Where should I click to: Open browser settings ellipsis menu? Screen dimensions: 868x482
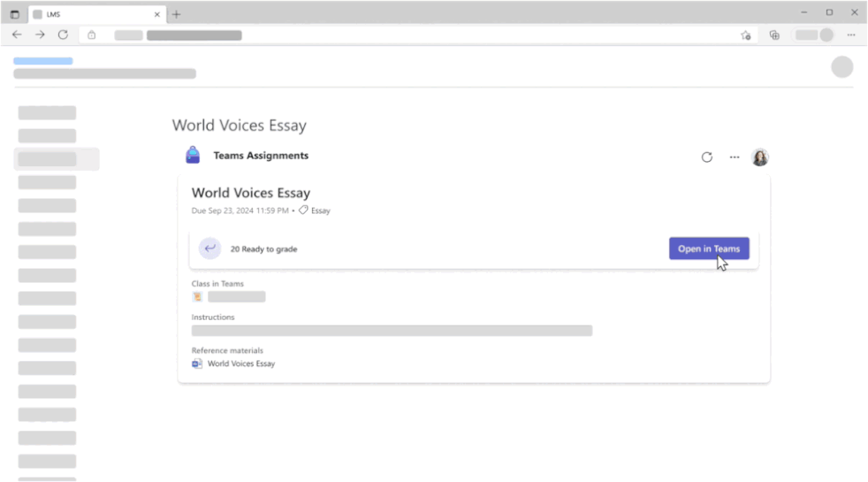[x=851, y=34]
